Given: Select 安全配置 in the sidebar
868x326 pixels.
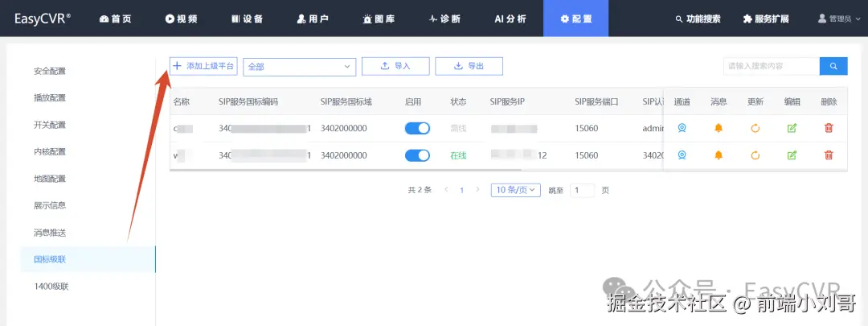Looking at the screenshot, I should tap(50, 71).
